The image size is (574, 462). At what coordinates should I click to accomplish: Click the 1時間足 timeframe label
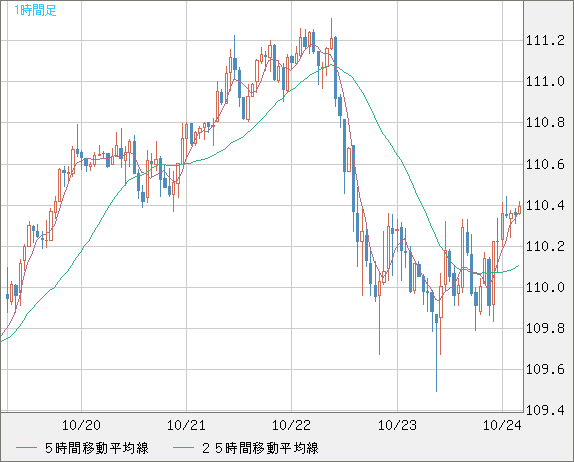(x=35, y=10)
